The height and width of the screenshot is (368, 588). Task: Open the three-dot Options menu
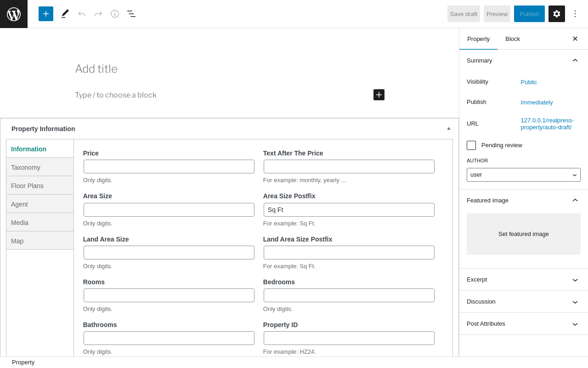coord(575,14)
